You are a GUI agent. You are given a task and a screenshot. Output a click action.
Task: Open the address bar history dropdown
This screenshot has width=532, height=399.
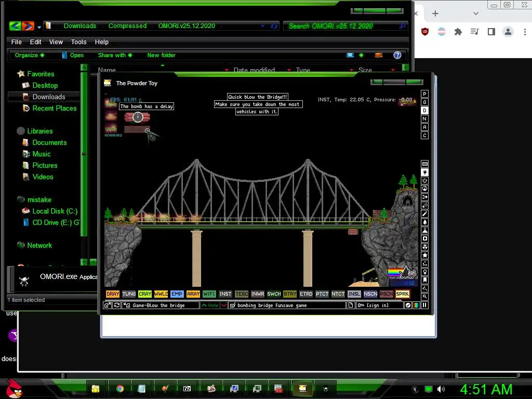point(262,26)
